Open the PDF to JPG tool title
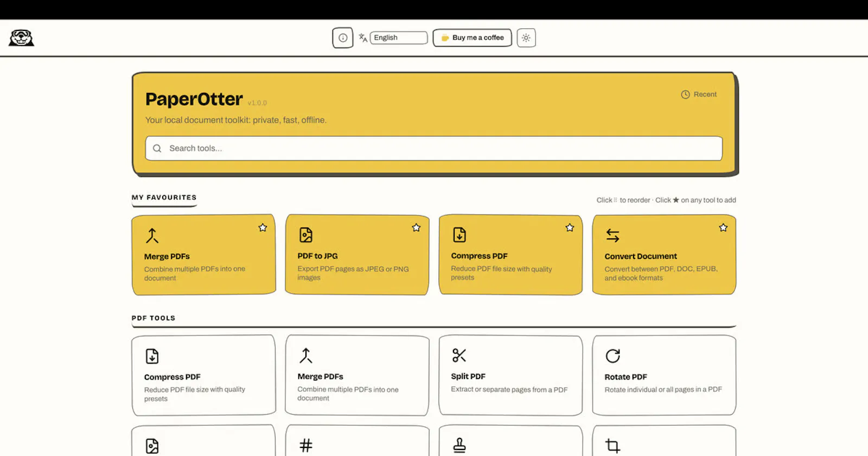 318,256
